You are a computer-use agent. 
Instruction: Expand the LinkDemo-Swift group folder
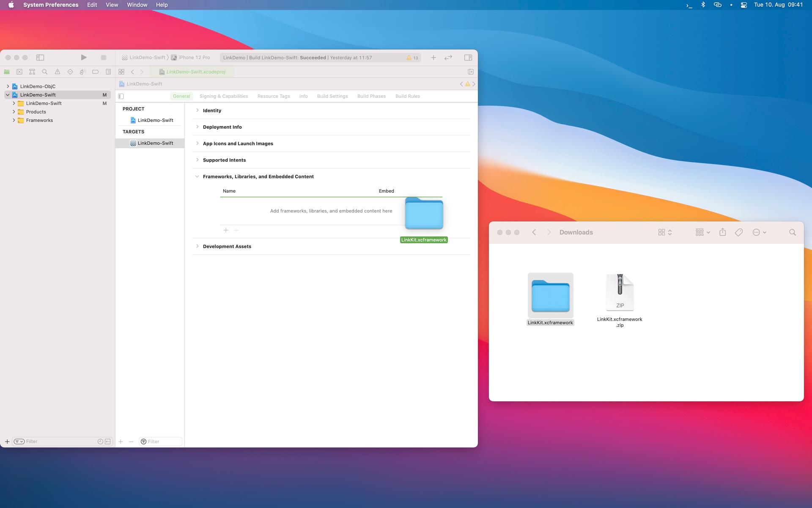point(14,103)
